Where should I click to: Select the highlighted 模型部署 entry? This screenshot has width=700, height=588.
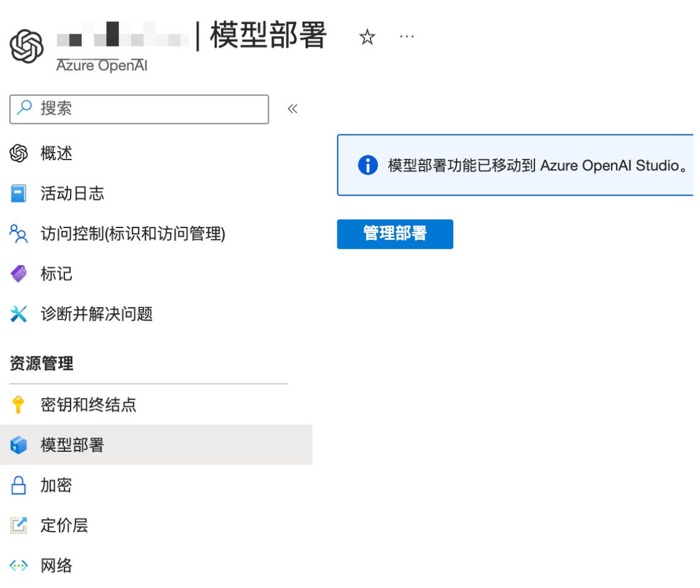point(74,445)
